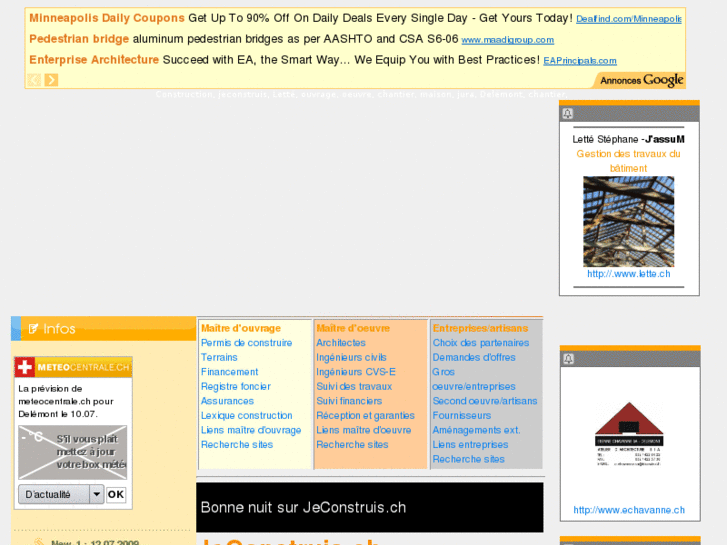Open Assurances link
This screenshot has width=727, height=545.
click(227, 401)
